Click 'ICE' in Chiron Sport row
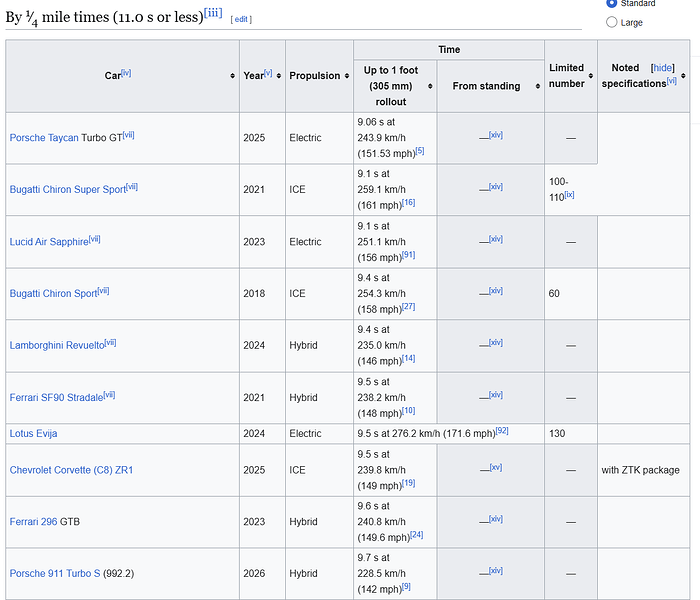The image size is (700, 600). (297, 293)
